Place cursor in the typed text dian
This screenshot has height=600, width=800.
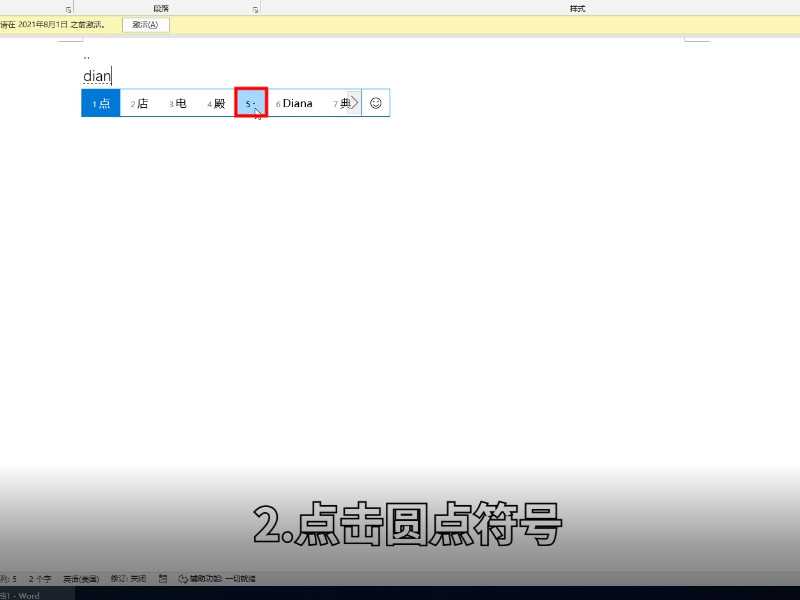[97, 75]
